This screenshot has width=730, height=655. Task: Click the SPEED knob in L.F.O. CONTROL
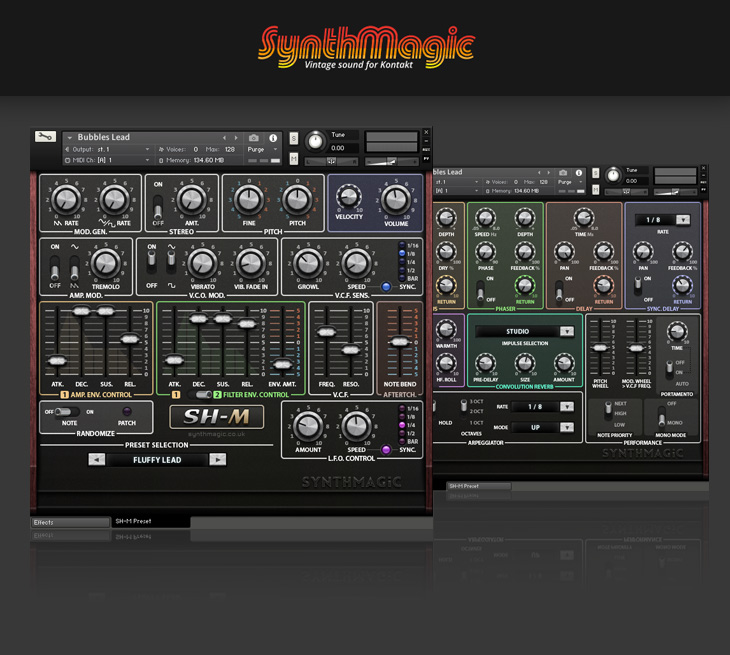click(x=356, y=426)
